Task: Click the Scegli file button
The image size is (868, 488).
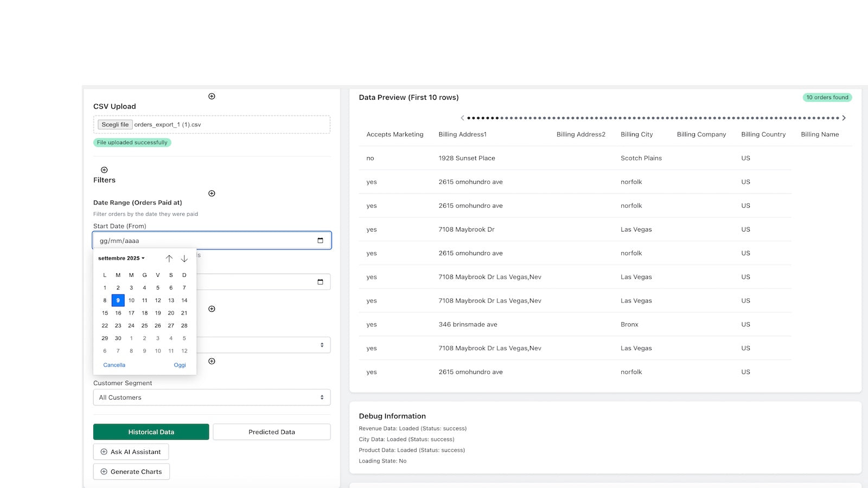Action: coord(114,124)
